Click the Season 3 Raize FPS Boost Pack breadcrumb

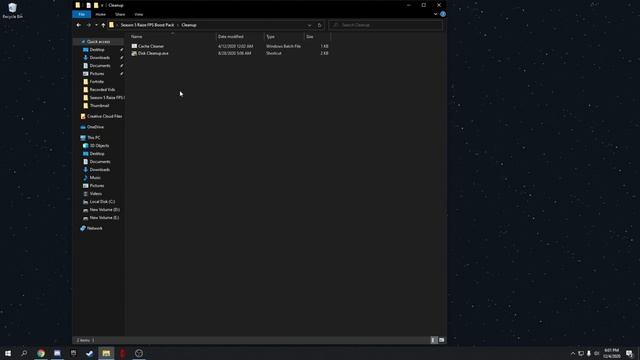pyautogui.click(x=147, y=25)
